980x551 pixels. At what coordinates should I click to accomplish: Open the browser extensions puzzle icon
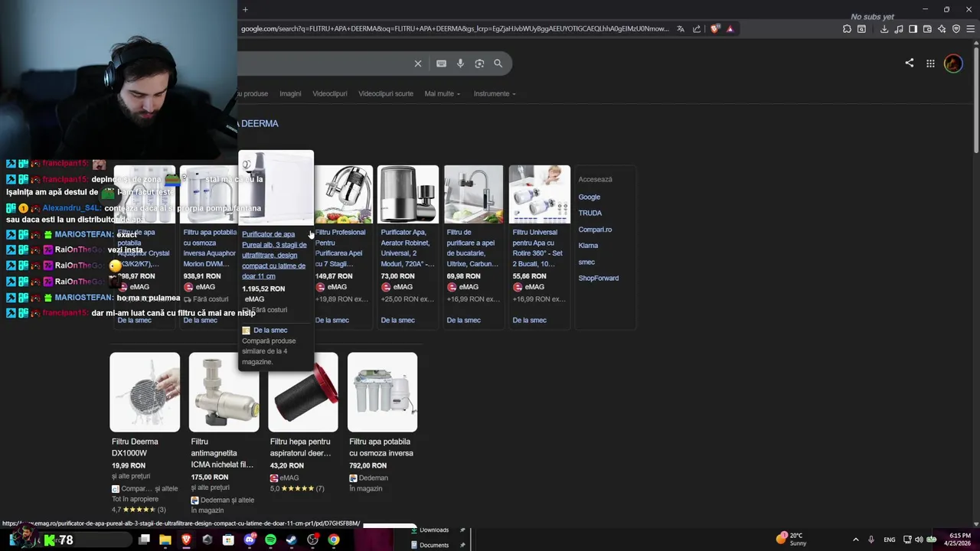click(x=847, y=29)
